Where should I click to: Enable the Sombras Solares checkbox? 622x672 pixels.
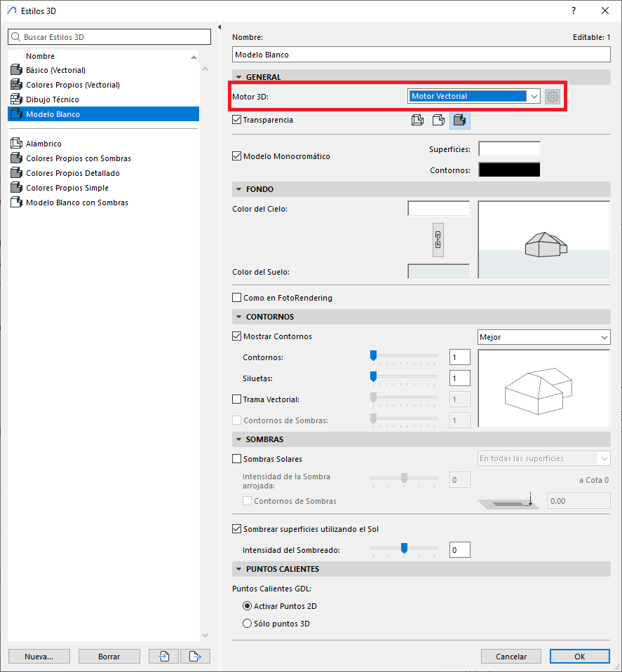(x=237, y=459)
